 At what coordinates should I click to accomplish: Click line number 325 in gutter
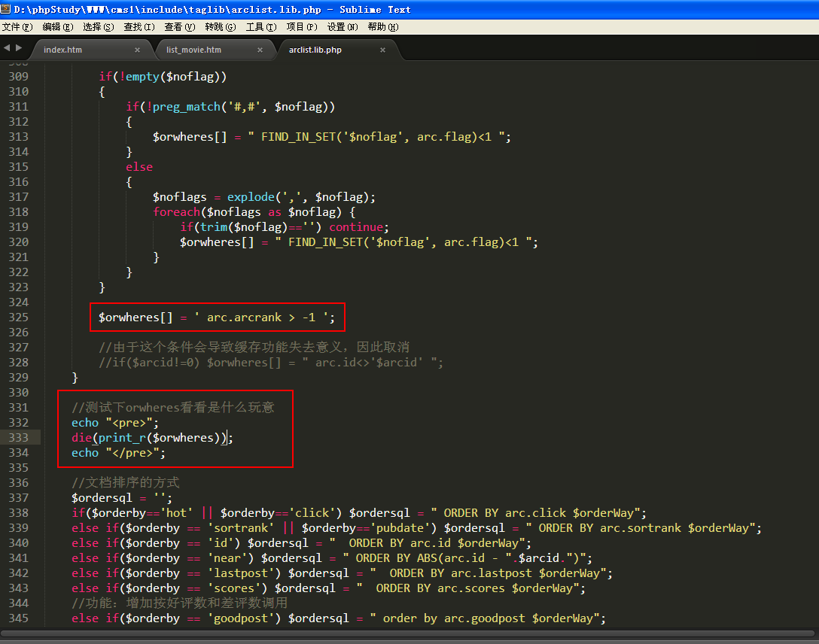click(18, 317)
